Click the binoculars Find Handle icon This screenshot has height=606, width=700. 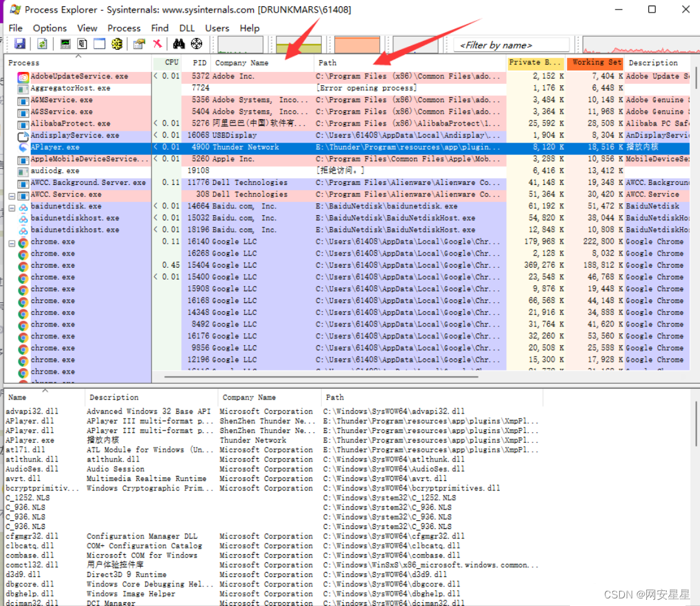(179, 44)
